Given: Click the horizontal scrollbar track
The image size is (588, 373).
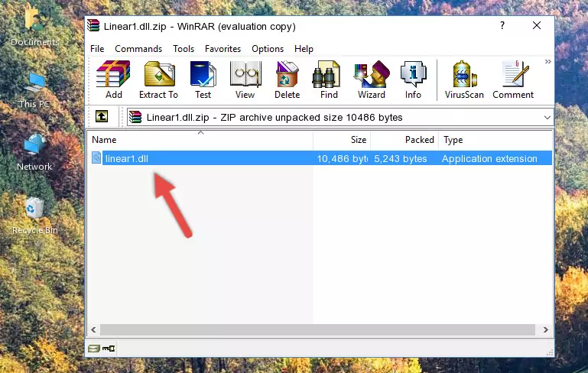Looking at the screenshot, I should [x=317, y=330].
